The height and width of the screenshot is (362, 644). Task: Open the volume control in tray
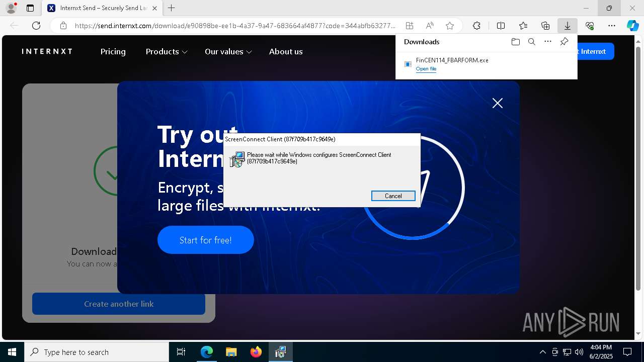[x=579, y=352]
